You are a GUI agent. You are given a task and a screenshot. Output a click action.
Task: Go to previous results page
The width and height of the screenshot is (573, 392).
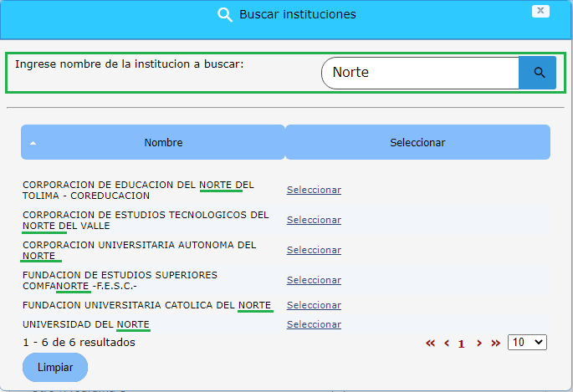click(x=447, y=343)
